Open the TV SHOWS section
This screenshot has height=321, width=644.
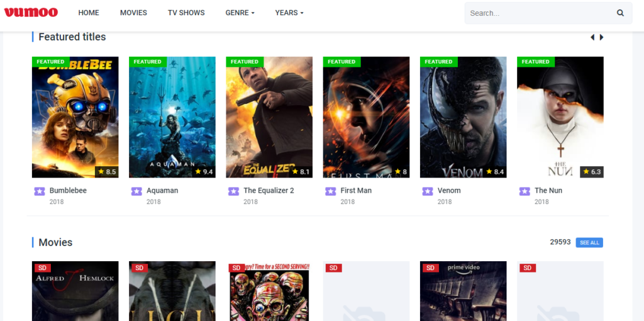[x=186, y=13]
